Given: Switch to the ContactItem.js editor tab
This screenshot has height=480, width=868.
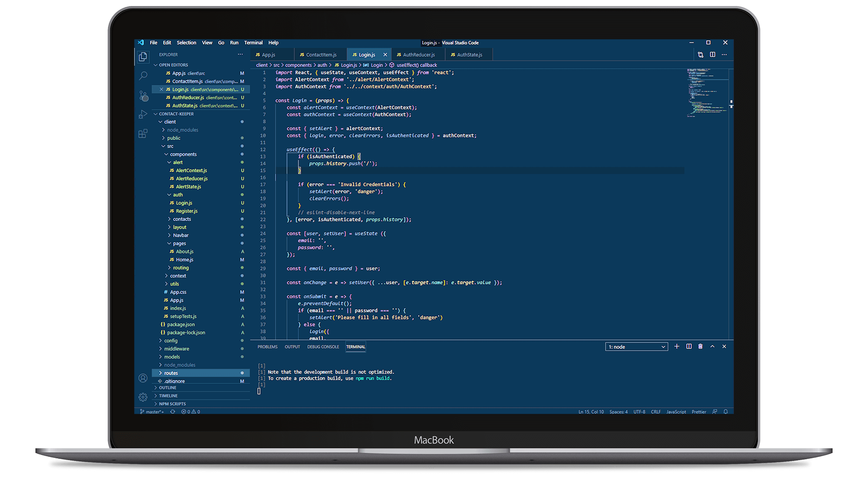Looking at the screenshot, I should coord(321,55).
